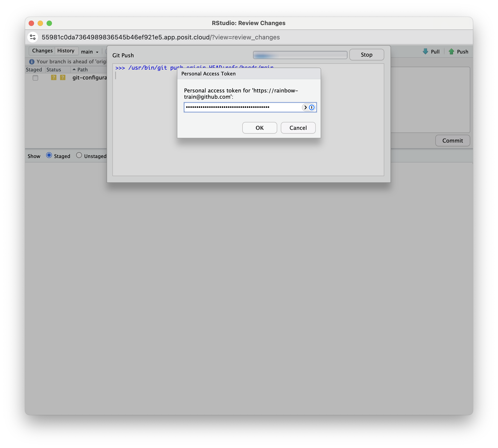Click the green Push arrow icon
Screen dimensions: 498x448
tap(451, 51)
